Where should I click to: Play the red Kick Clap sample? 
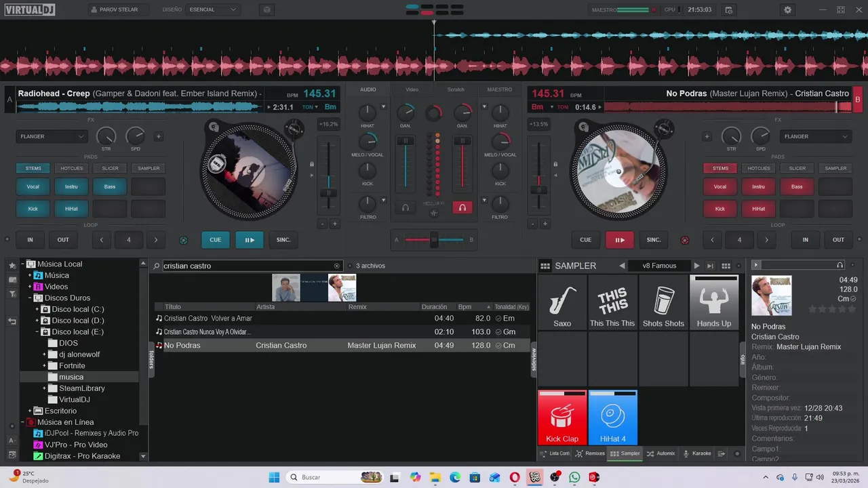click(562, 418)
